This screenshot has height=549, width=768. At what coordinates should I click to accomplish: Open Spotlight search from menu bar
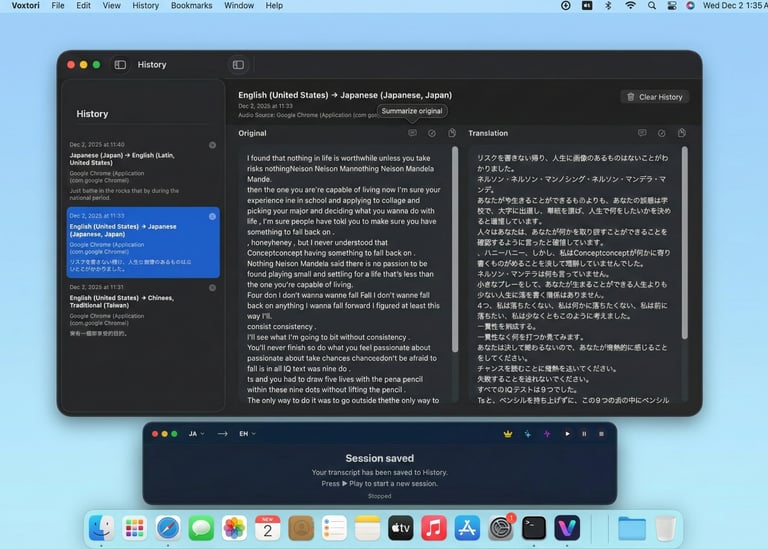tap(651, 5)
